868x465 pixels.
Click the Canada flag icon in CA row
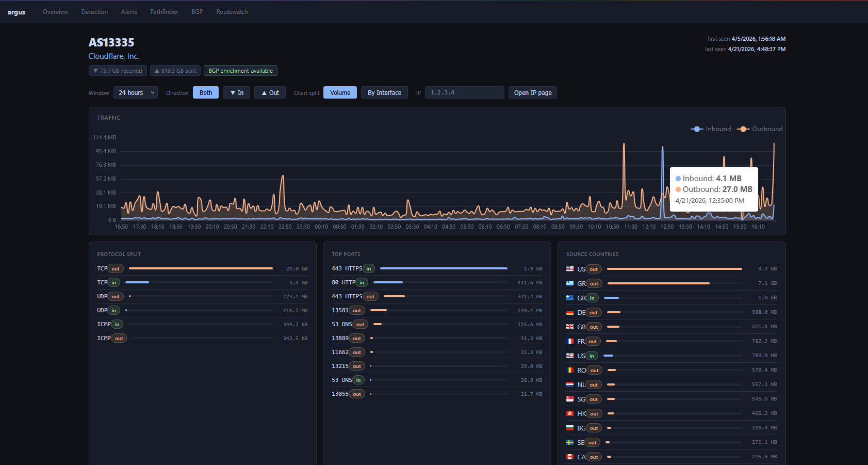[x=569, y=457]
